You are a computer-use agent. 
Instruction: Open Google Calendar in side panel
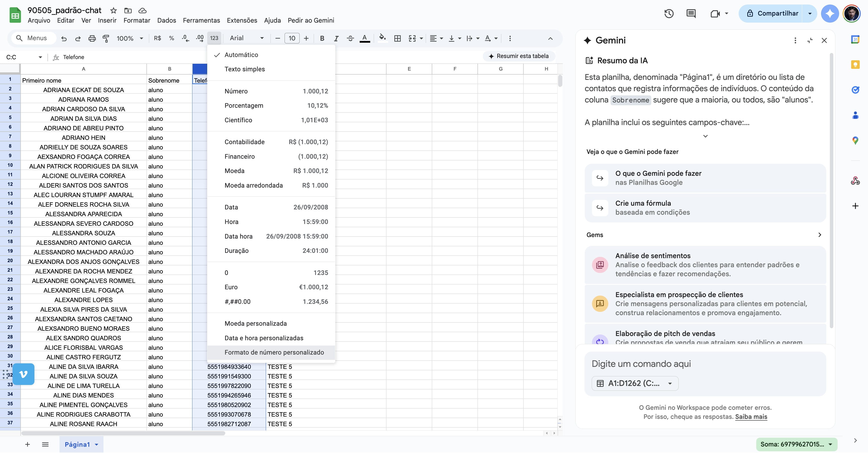point(855,39)
